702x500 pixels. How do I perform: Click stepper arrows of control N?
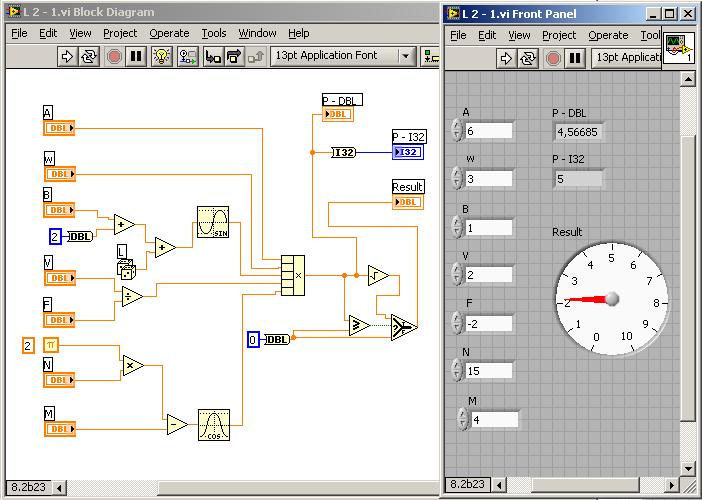457,371
